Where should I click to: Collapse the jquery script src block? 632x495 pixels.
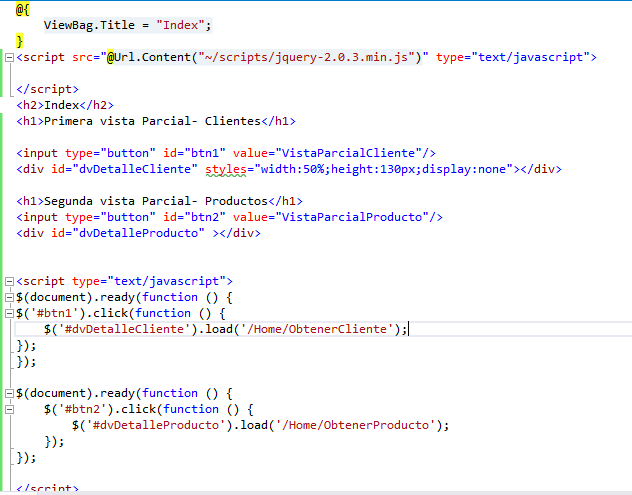(x=9, y=58)
